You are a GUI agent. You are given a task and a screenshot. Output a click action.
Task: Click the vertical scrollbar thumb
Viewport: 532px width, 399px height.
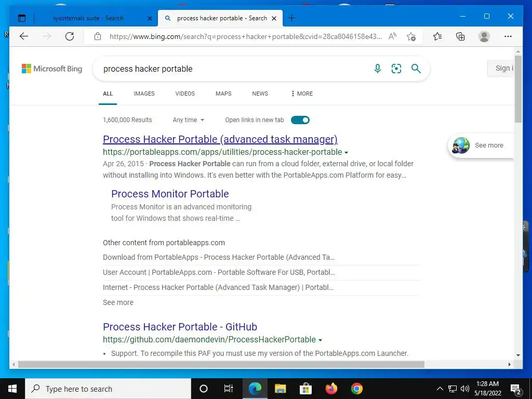518,89
